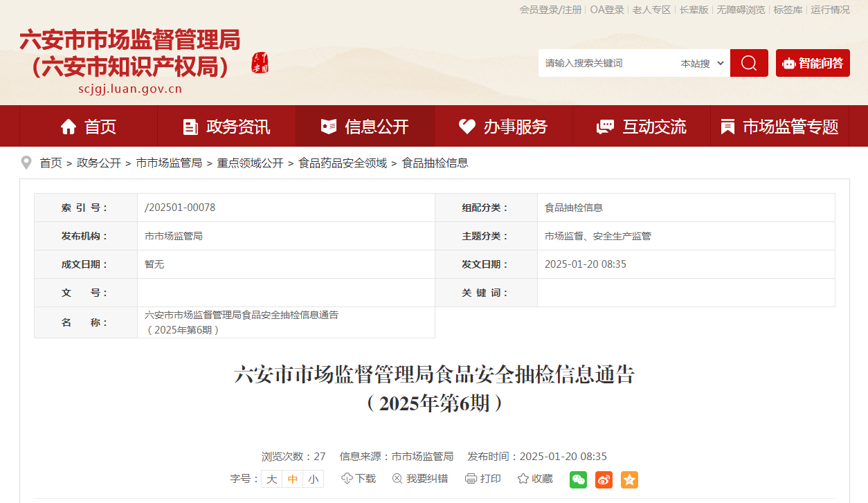
Task: Share the article via the WeChat icon
Action: [x=578, y=479]
